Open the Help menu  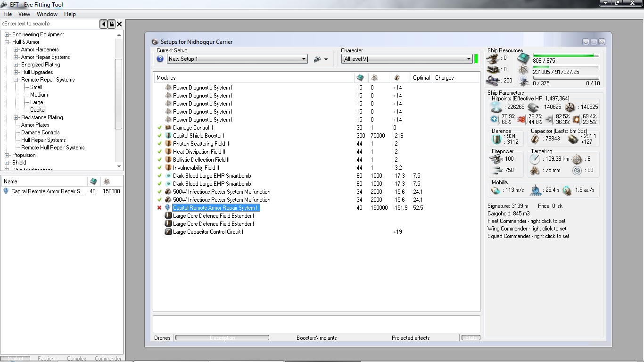(x=70, y=14)
